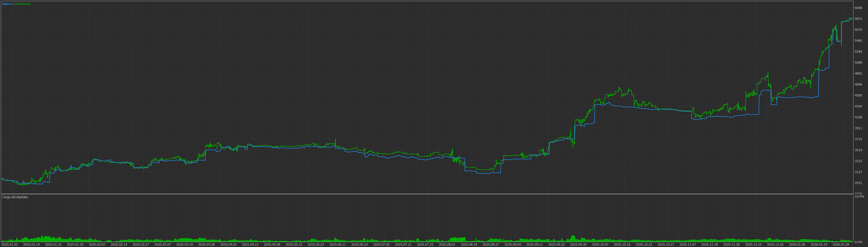Click the 0.0% deposit load scale label
The width and height of the screenshot is (868, 247).
pyautogui.click(x=859, y=242)
